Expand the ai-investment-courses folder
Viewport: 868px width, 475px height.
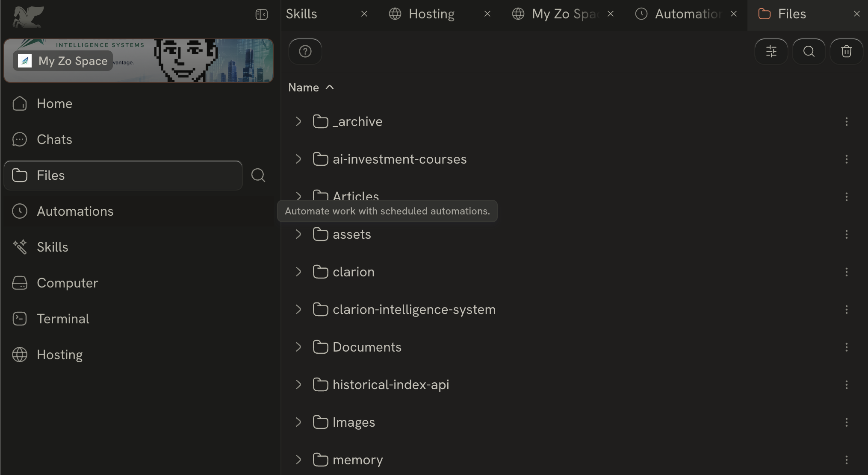[x=298, y=159]
